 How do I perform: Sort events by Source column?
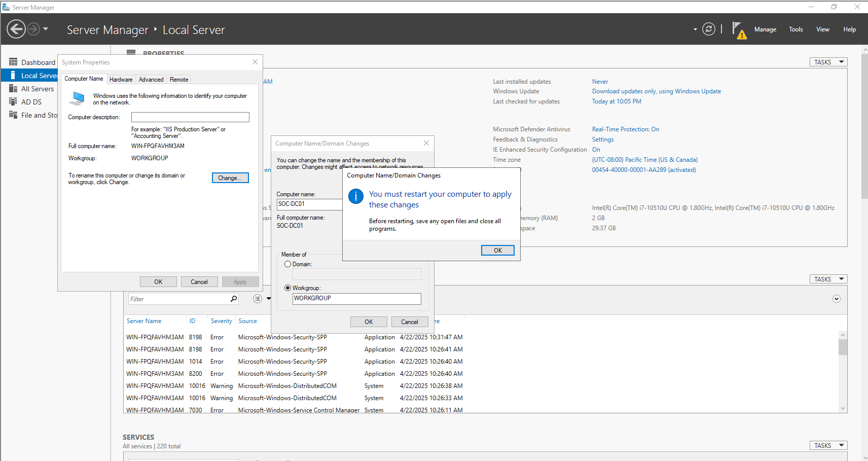point(247,321)
